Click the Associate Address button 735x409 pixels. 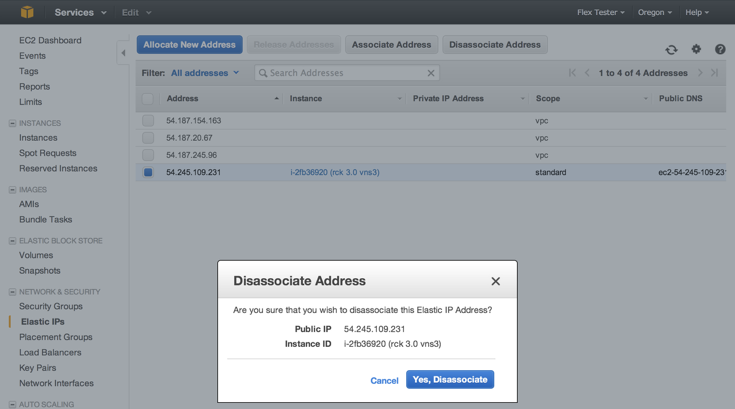(x=391, y=45)
